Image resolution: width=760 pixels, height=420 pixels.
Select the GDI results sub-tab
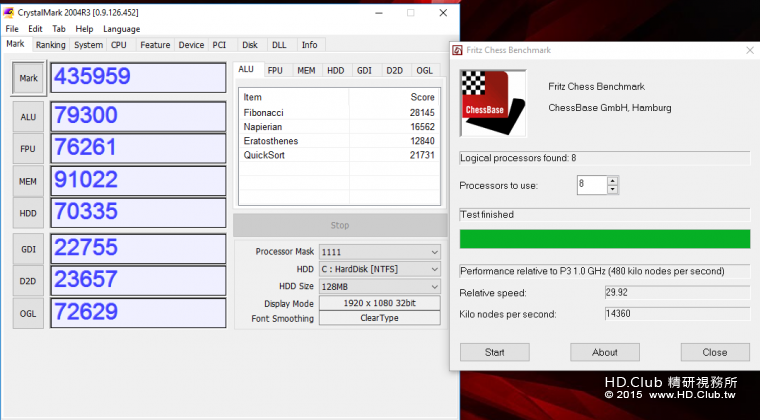(x=364, y=71)
